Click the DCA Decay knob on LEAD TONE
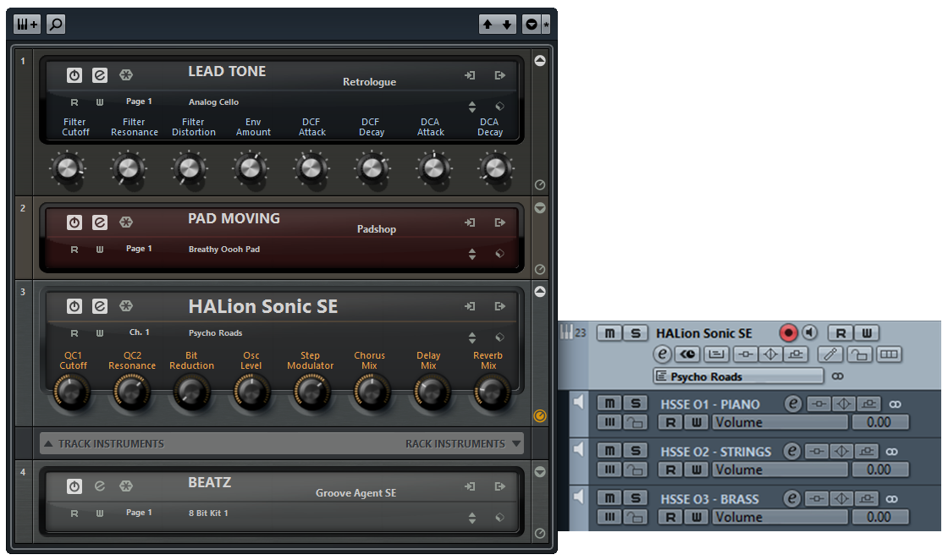Image resolution: width=948 pixels, height=560 pixels. pyautogui.click(x=496, y=168)
